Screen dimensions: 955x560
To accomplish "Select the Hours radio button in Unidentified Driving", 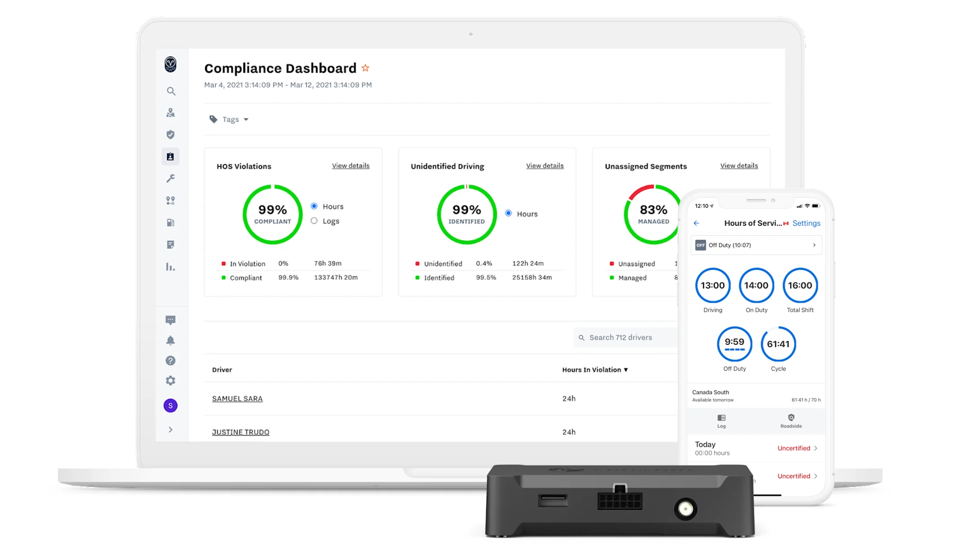I will click(x=508, y=214).
